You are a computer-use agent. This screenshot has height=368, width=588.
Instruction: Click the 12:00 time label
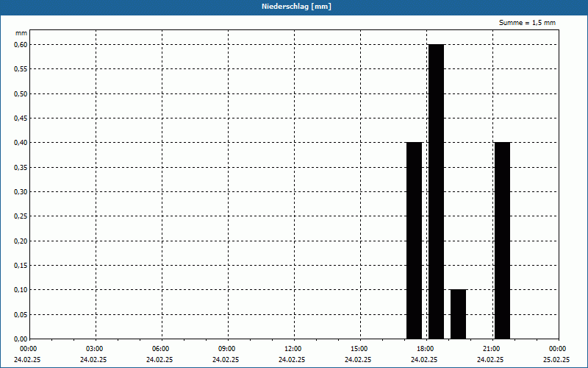pos(293,349)
